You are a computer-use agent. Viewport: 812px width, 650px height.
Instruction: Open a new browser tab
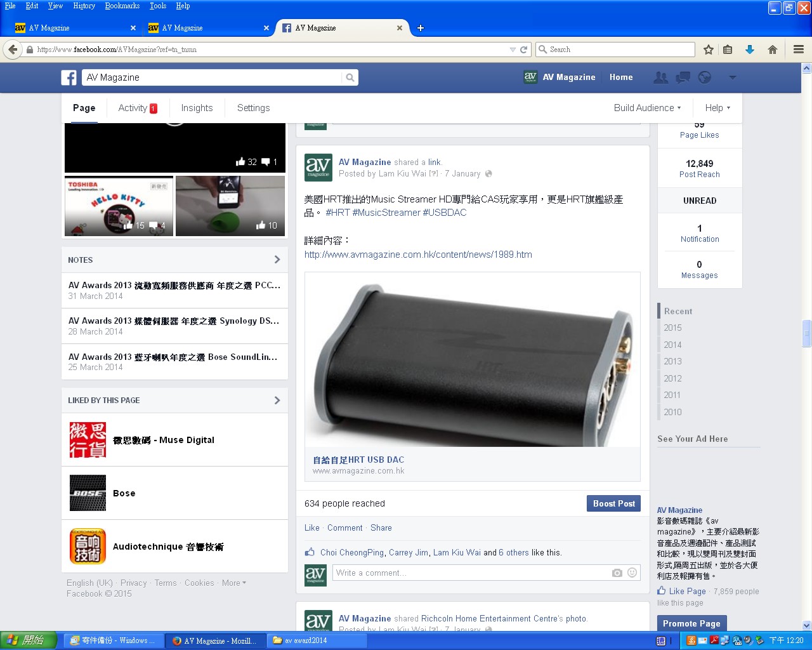tap(420, 28)
